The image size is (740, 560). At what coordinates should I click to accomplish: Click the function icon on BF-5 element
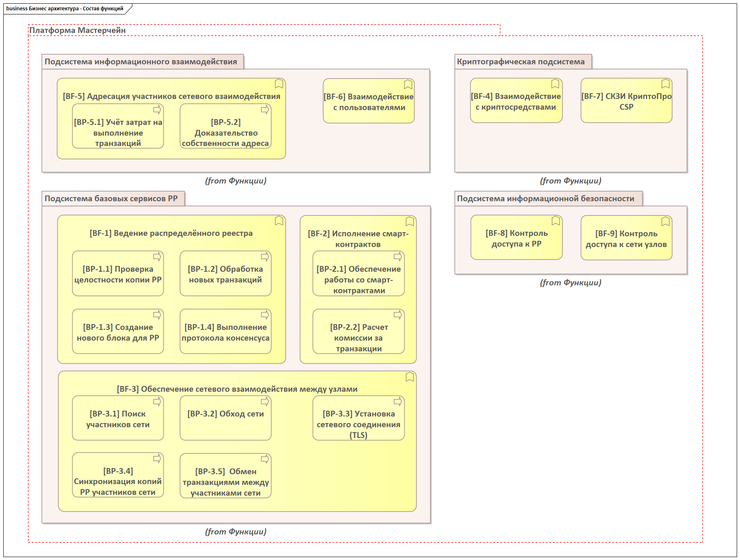pyautogui.click(x=279, y=84)
